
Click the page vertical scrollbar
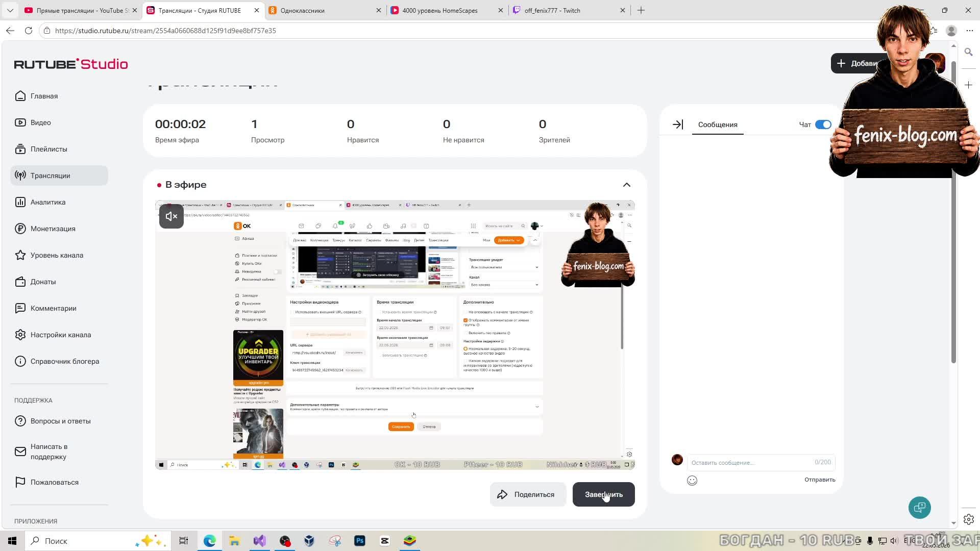coord(953,214)
